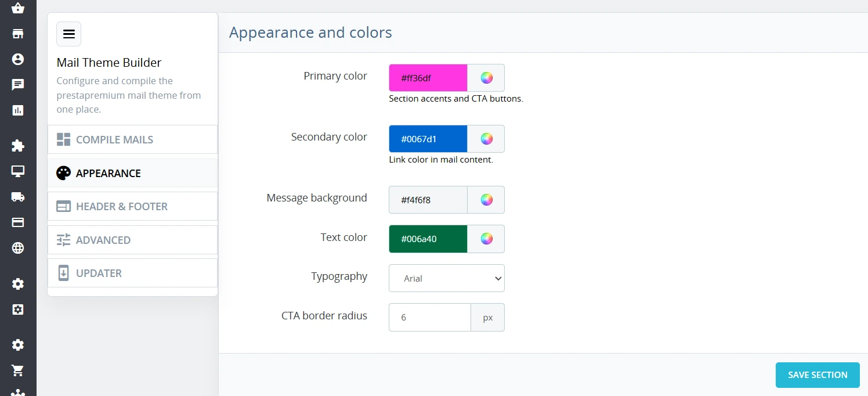Open color wheel picker for Message background
The height and width of the screenshot is (396, 868).
tap(486, 200)
